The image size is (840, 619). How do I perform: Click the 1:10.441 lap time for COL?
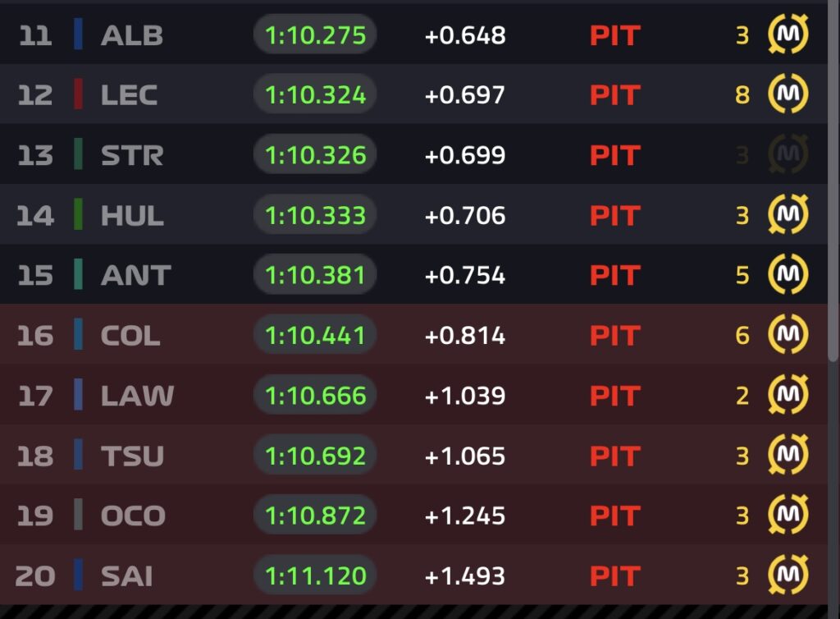coord(316,335)
